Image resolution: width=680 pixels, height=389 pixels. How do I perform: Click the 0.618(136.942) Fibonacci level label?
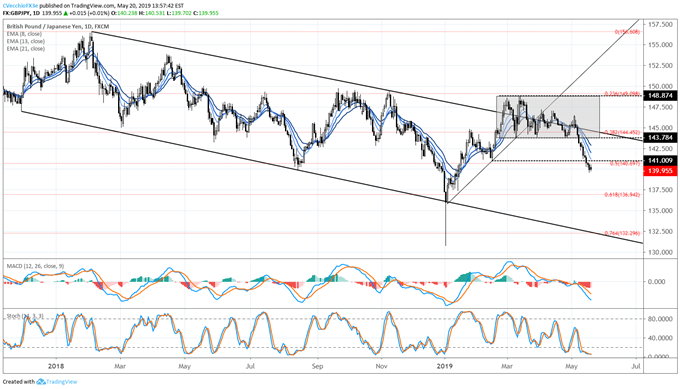[x=622, y=195]
